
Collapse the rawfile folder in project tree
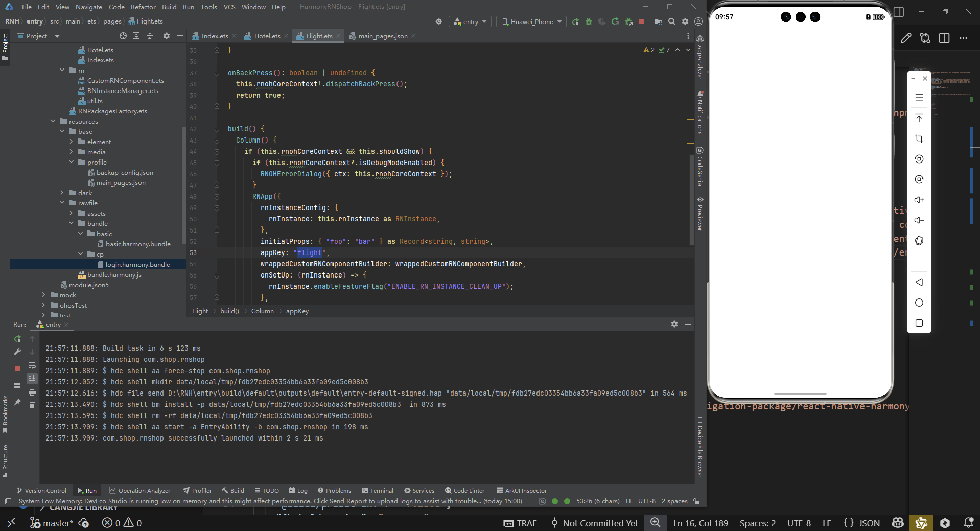(62, 203)
